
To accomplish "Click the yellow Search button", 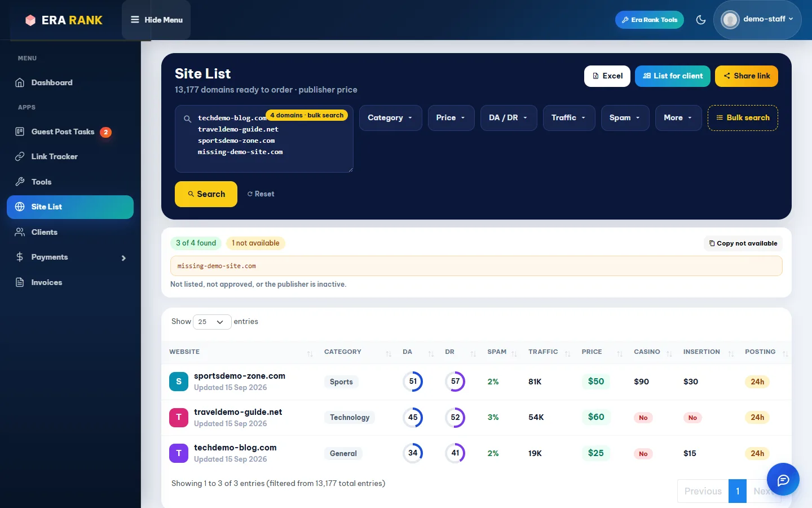I will pos(206,194).
